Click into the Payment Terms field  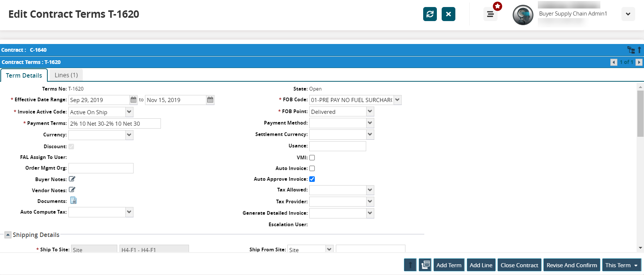coord(115,123)
